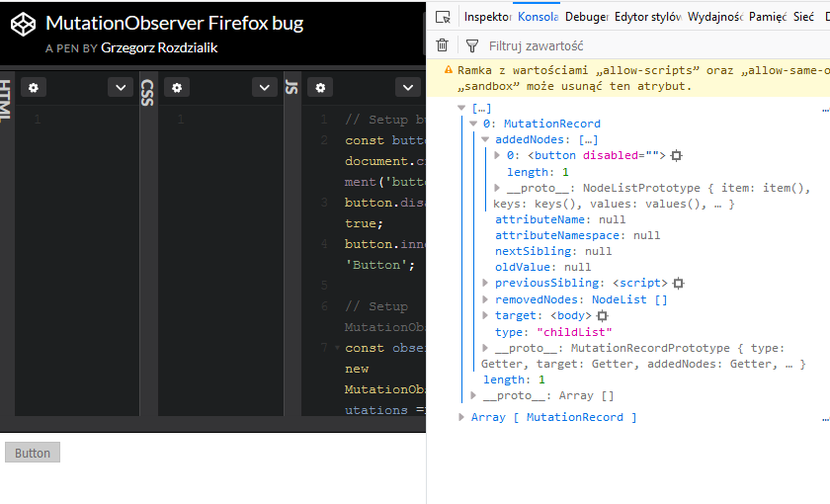Collapse the addedNodes entry
The width and height of the screenshot is (830, 504).
pyautogui.click(x=485, y=139)
